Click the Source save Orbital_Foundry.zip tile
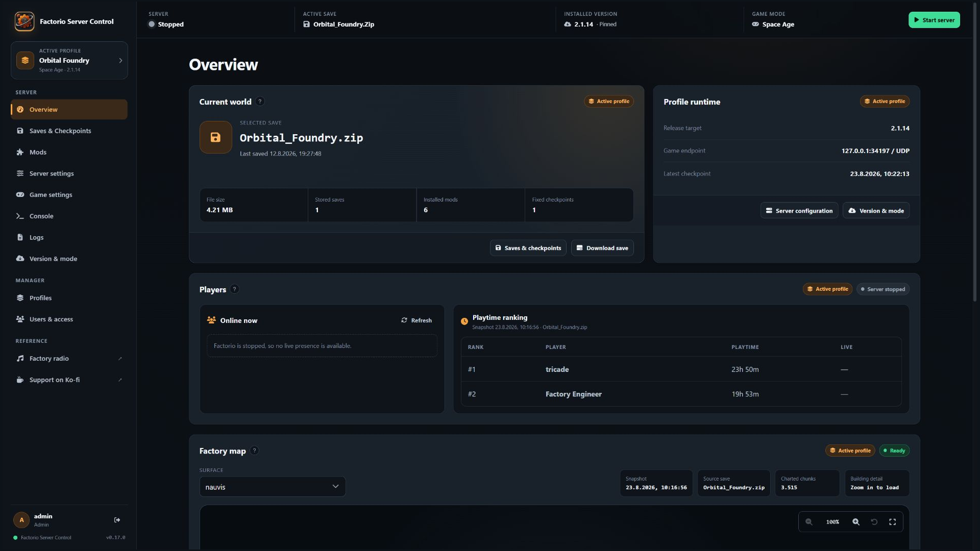 (x=734, y=483)
